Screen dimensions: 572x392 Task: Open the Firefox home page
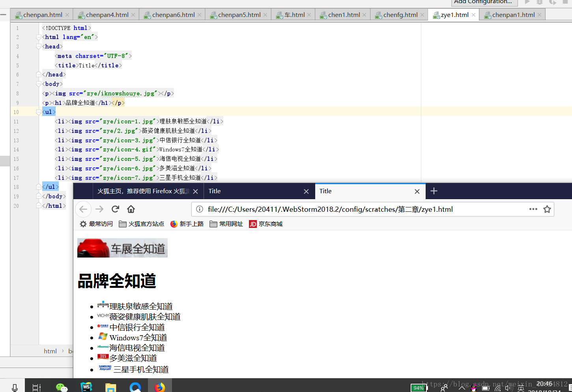coord(131,209)
